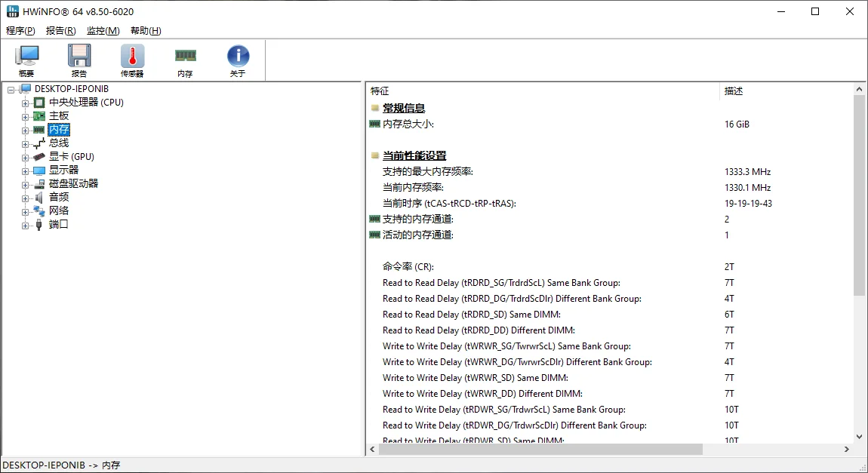Click horizontal scrollbar right arrow
Viewport: 868px width, 473px height.
[847, 449]
